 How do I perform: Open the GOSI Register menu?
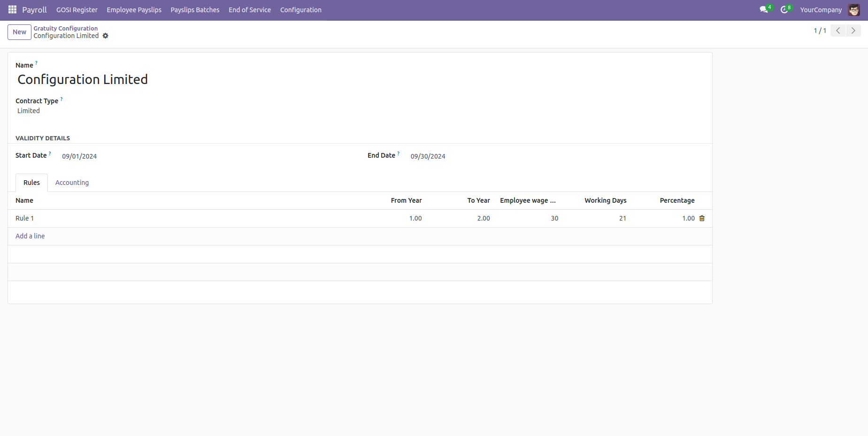(x=77, y=10)
